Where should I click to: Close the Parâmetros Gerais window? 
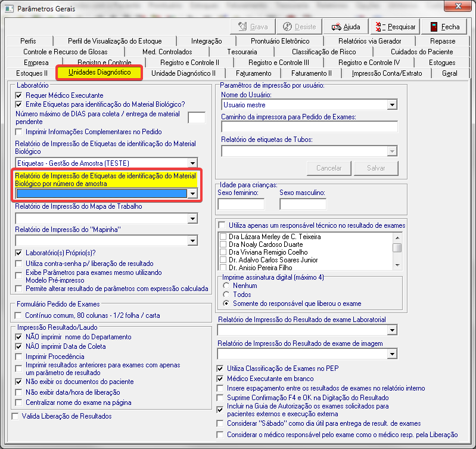click(458, 6)
